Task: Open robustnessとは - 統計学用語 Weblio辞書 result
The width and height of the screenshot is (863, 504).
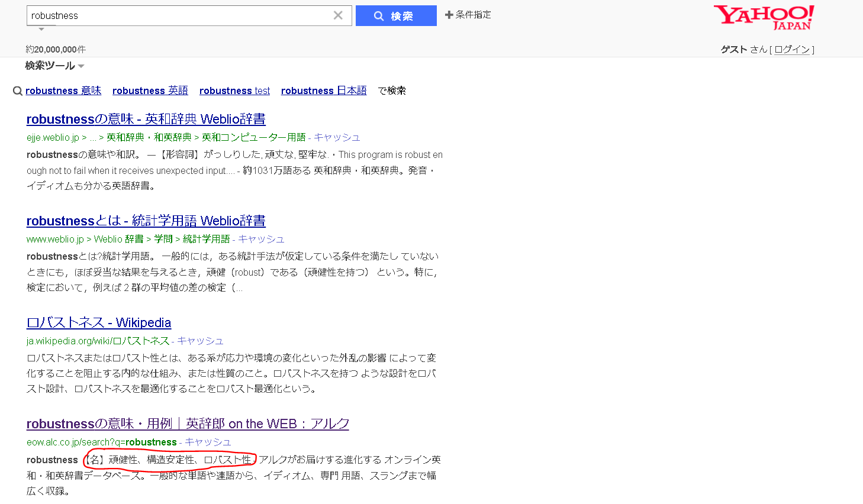Action: (x=146, y=221)
